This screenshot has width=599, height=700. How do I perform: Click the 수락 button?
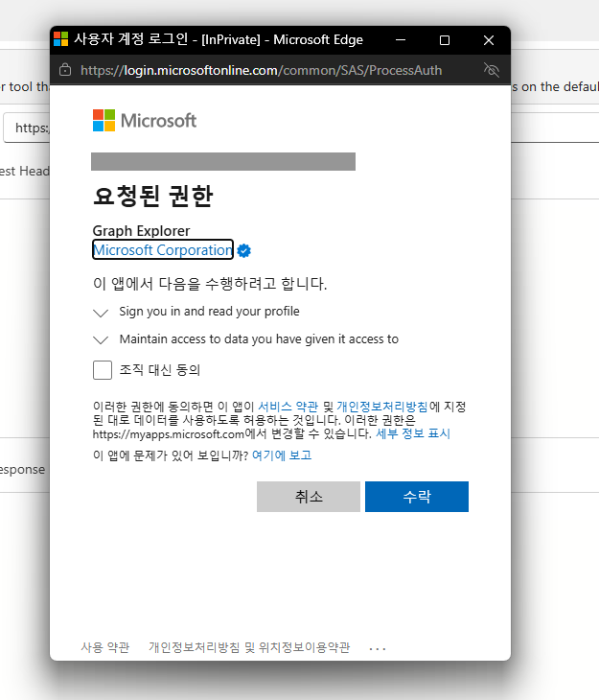click(417, 497)
